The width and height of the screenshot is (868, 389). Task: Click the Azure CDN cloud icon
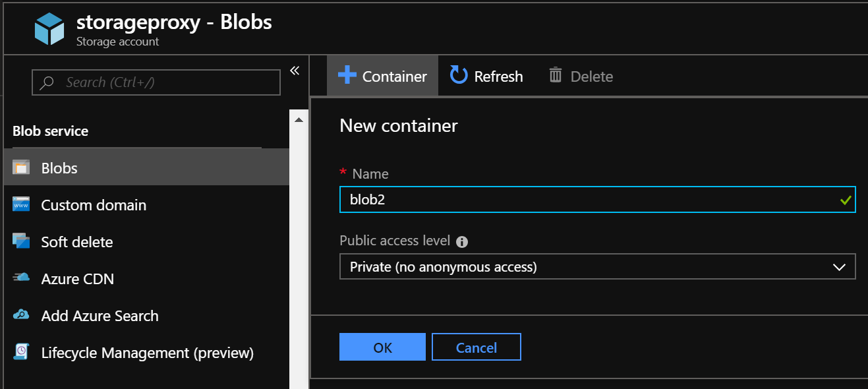click(x=21, y=278)
